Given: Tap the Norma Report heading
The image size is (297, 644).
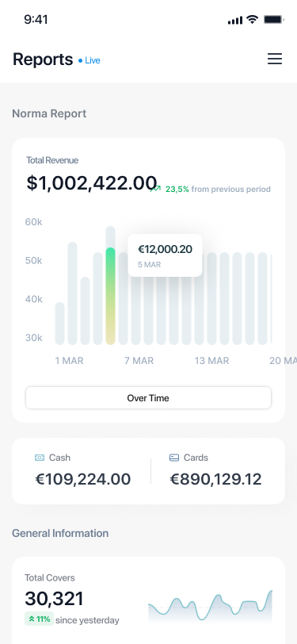Looking at the screenshot, I should click(49, 113).
